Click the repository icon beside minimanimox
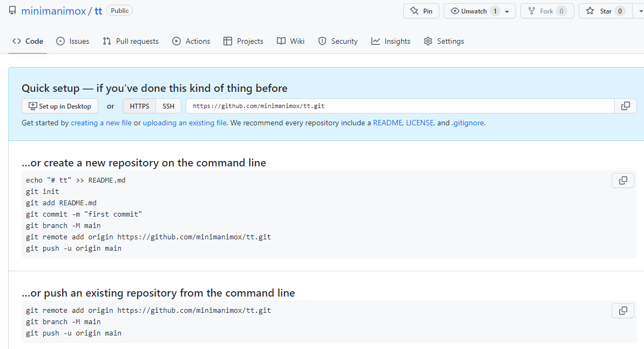Viewport: 644px width, 349px height. 13,10
